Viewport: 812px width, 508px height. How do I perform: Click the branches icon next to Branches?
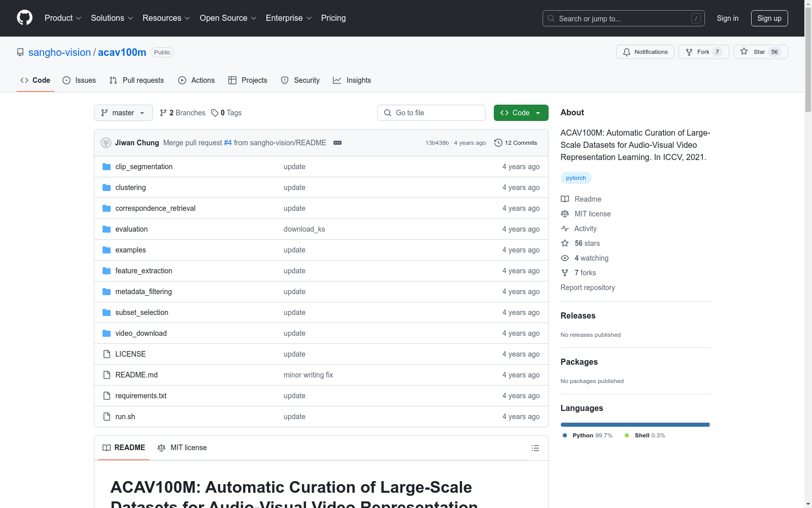coord(163,113)
